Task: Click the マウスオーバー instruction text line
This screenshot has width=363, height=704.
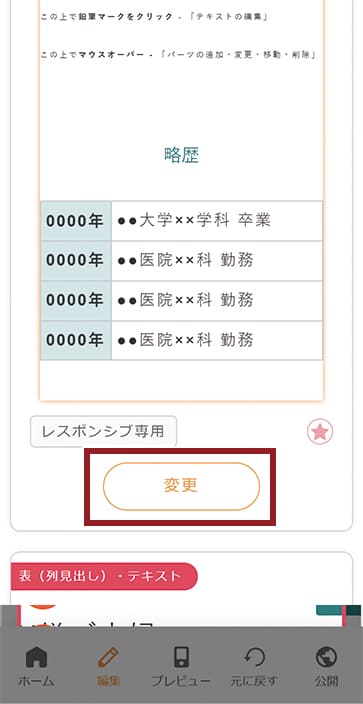Action: coord(180,55)
